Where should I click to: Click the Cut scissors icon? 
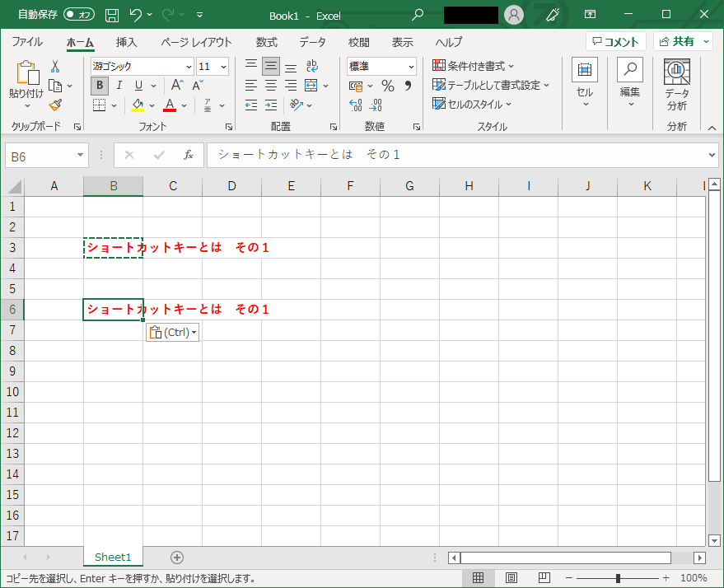click(x=55, y=67)
